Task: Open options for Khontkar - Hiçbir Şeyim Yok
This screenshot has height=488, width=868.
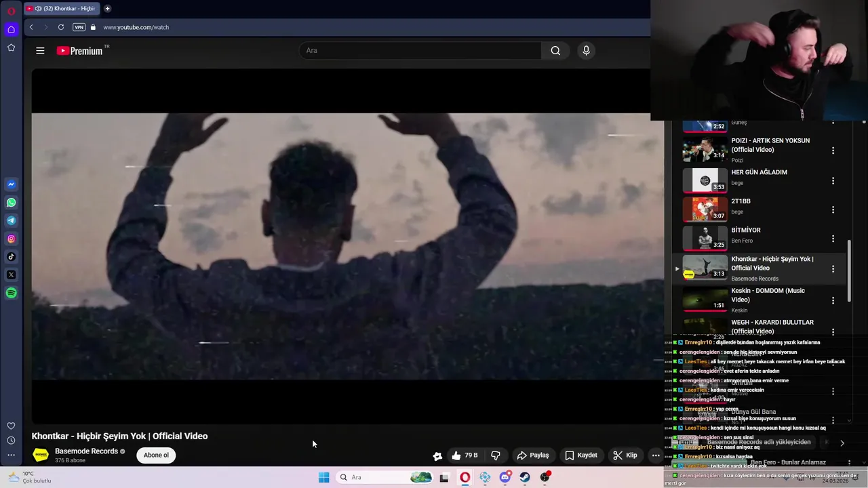Action: pyautogui.click(x=833, y=269)
